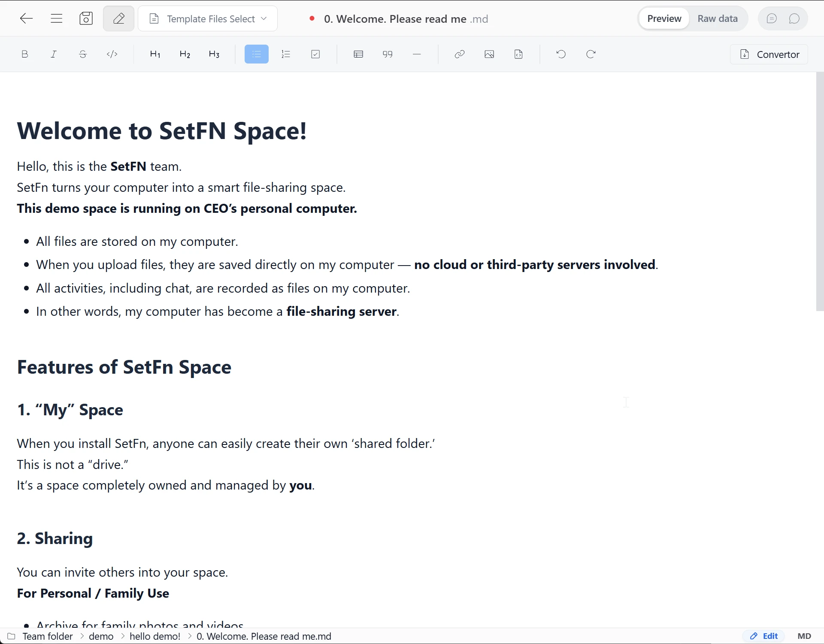Set Heading 1 style
824x644 pixels.
[155, 54]
